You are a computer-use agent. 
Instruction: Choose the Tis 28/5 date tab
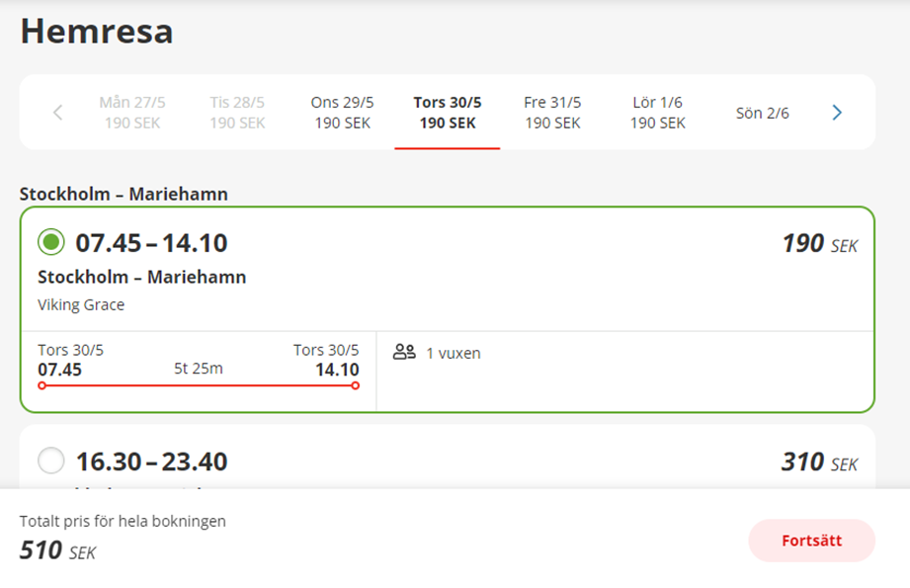point(237,113)
